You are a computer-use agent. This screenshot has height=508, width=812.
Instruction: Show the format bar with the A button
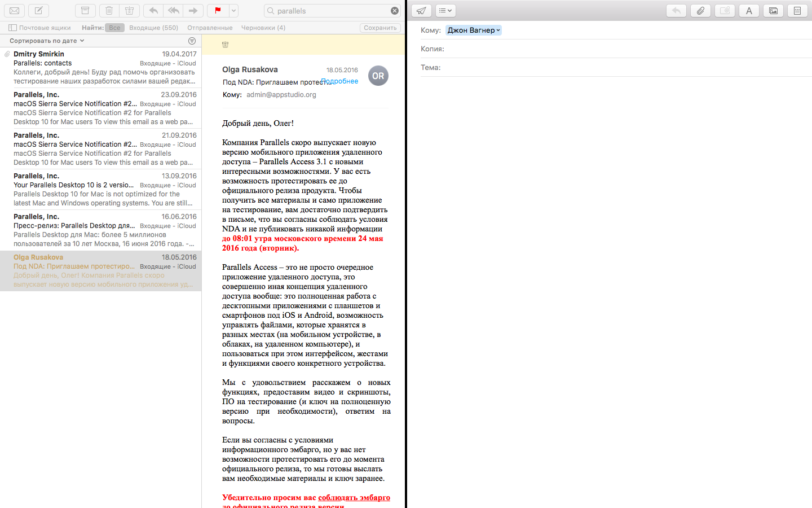click(749, 11)
